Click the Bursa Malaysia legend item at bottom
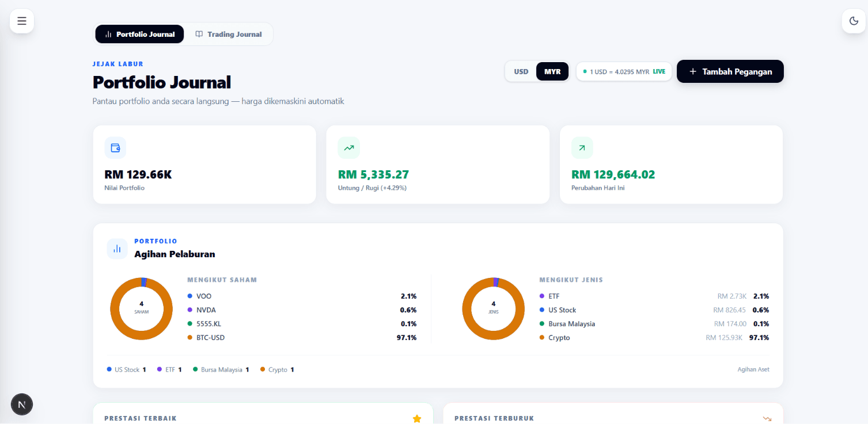Viewport: 868px width, 424px height. [221, 369]
